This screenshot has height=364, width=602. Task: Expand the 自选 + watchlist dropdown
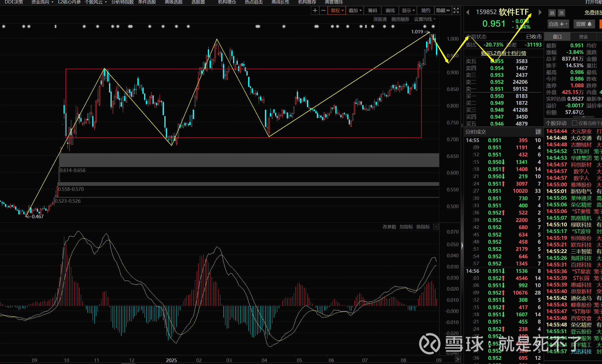click(x=558, y=24)
